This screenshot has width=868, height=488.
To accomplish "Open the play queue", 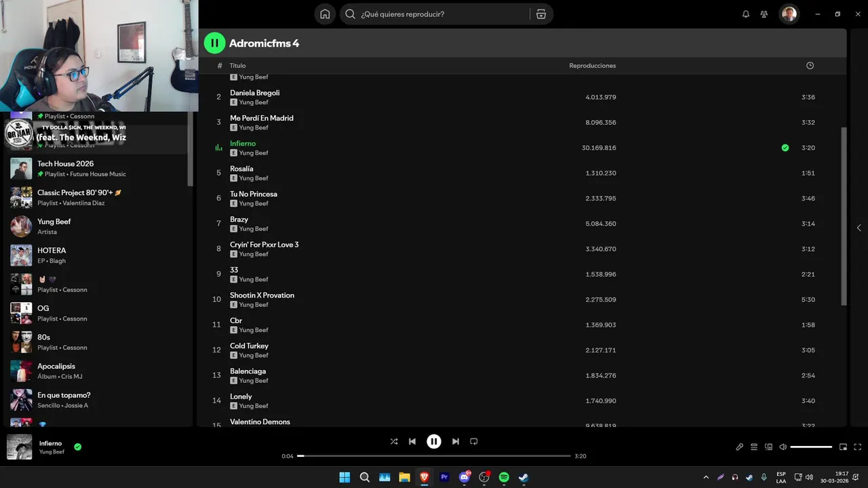I will tap(753, 447).
